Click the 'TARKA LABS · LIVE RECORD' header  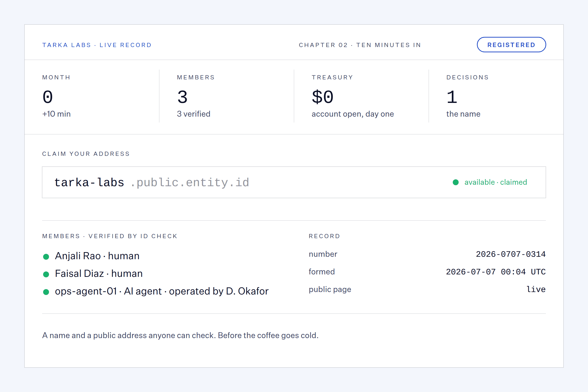[x=97, y=45]
